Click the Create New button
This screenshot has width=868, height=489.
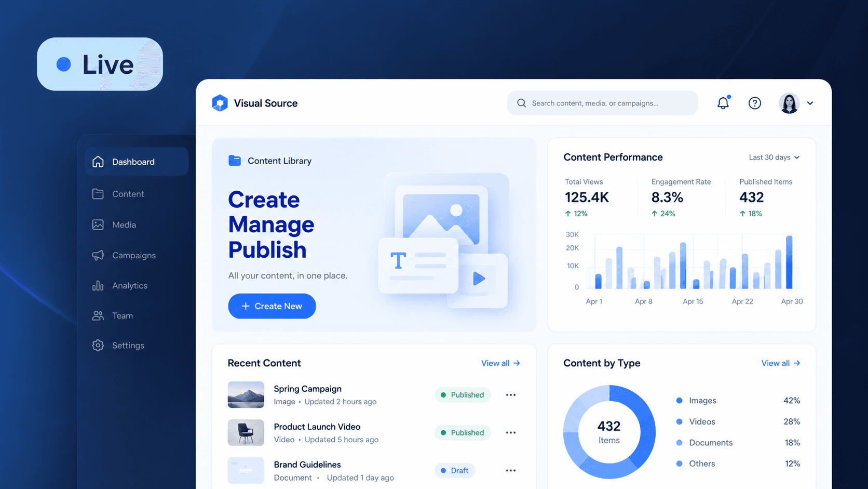click(272, 306)
